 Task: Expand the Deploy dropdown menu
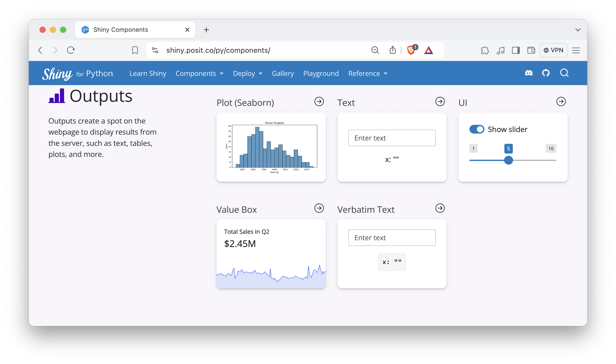tap(247, 74)
